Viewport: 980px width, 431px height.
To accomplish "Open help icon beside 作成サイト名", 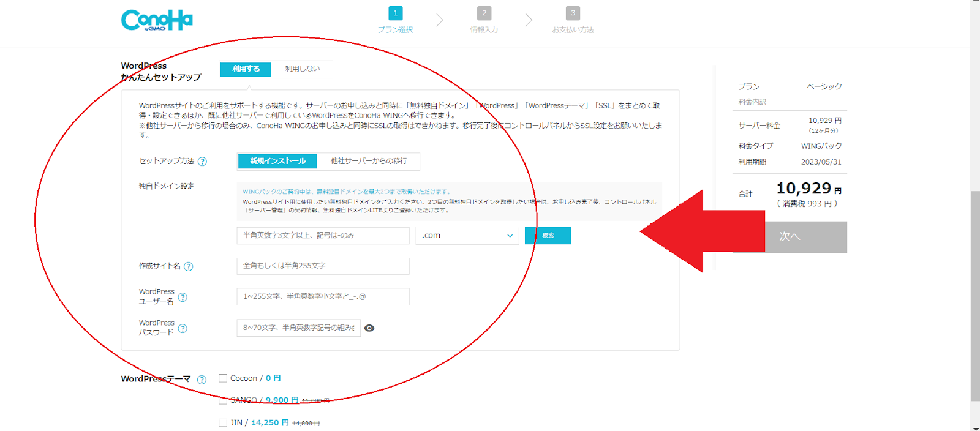I will point(189,266).
